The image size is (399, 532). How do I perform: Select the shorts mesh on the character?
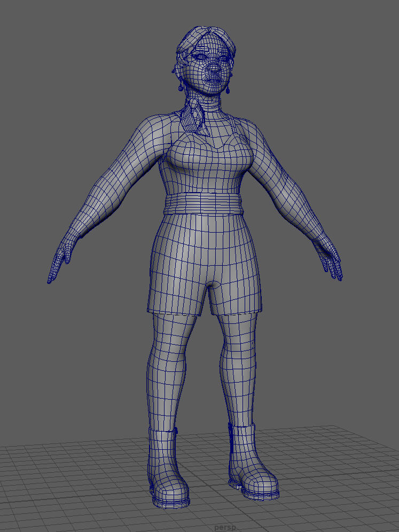[205, 265]
